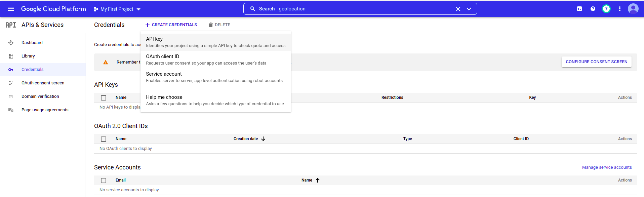Screen dimensions: 644x197
Task: Go to Dashboard page
Action: click(x=32, y=43)
